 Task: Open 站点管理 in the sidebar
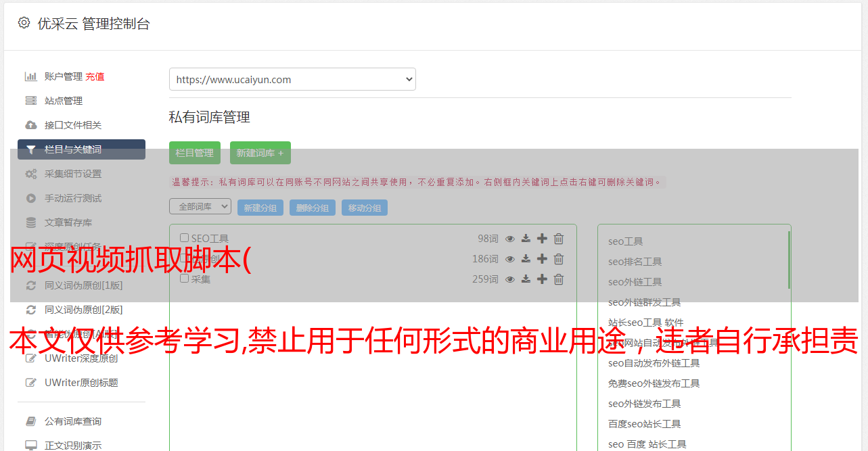point(64,101)
